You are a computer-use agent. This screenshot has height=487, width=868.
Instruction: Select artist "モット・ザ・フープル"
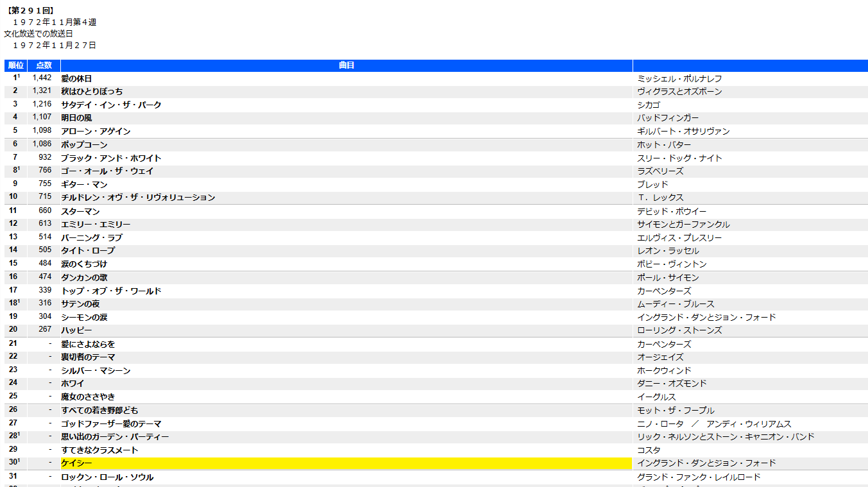(x=676, y=411)
